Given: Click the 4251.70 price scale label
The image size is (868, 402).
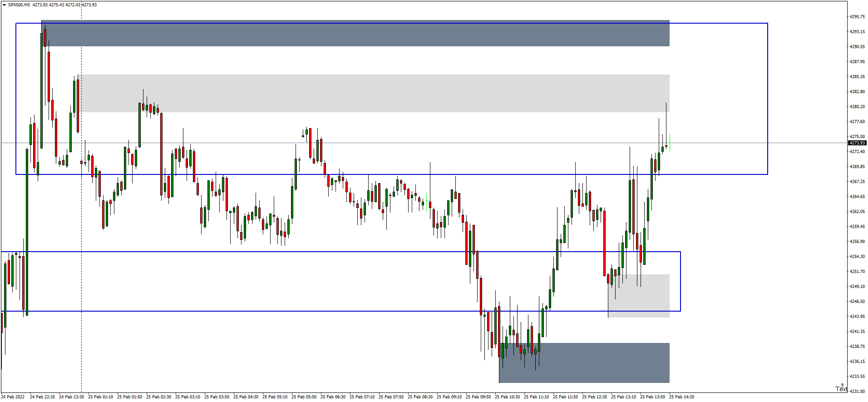Looking at the screenshot, I should (857, 272).
